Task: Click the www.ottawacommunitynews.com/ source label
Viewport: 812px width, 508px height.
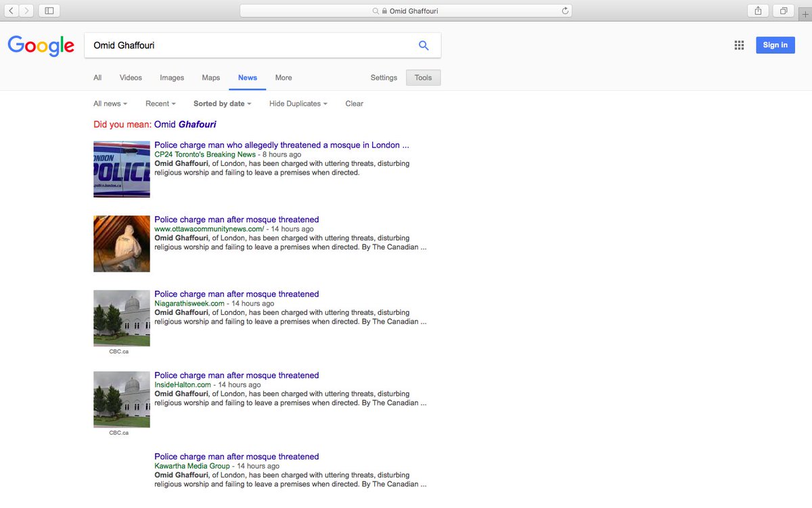Action: 209,229
